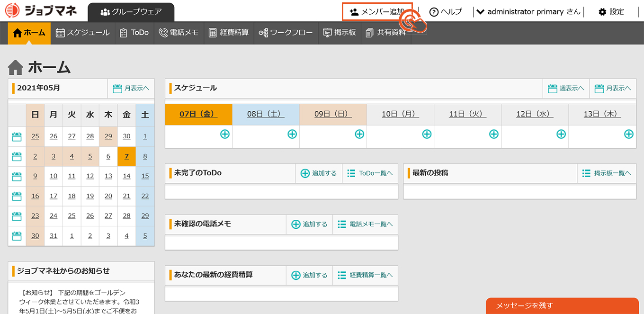Open the 12日(水) schedule date link
The image size is (644, 314).
click(x=535, y=114)
